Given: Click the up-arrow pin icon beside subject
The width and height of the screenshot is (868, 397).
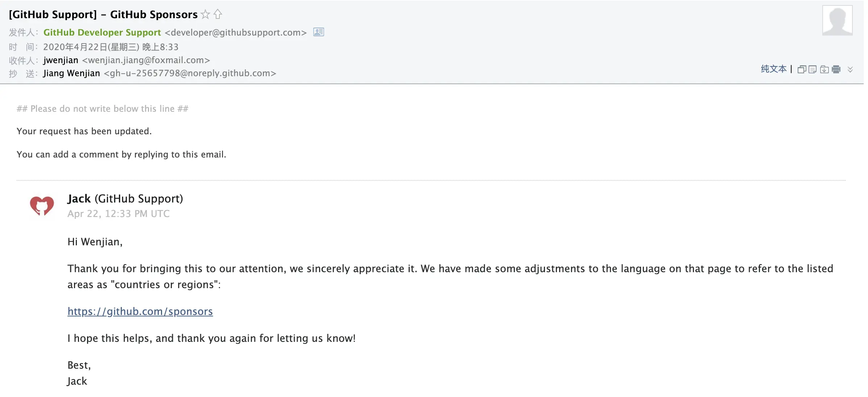Looking at the screenshot, I should point(218,14).
